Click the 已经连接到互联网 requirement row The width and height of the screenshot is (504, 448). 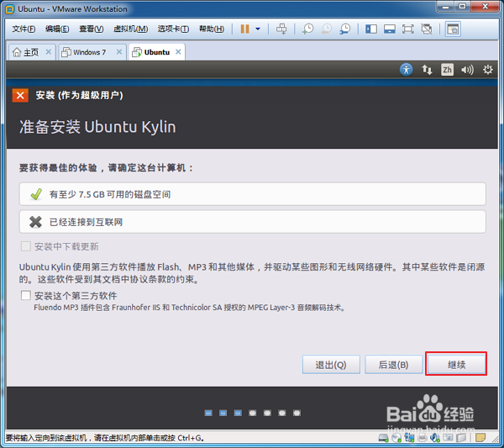[252, 222]
